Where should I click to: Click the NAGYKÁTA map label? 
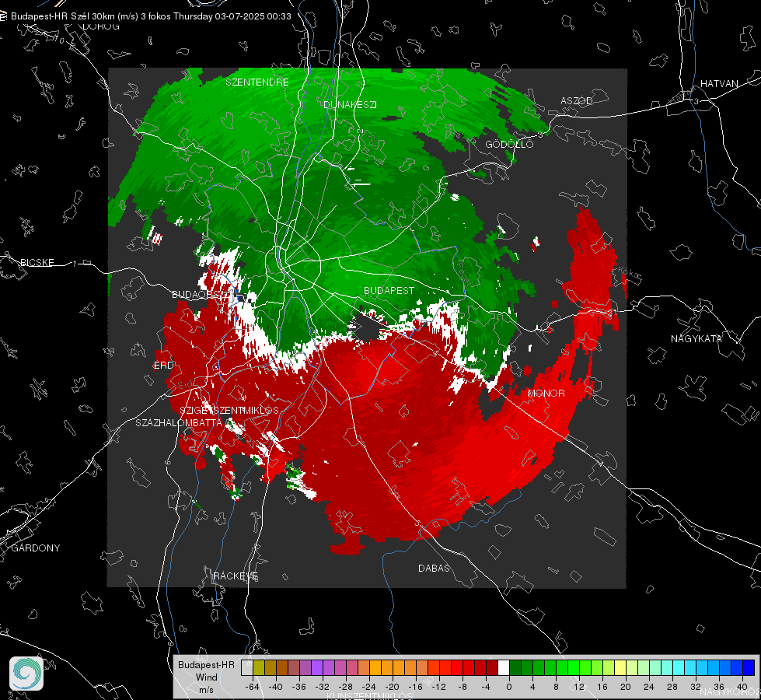point(696,338)
